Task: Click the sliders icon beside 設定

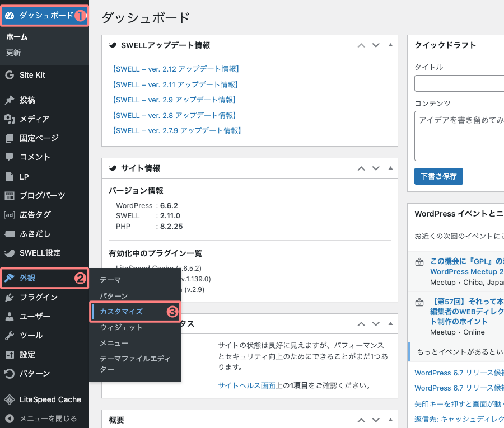Action: [x=10, y=355]
